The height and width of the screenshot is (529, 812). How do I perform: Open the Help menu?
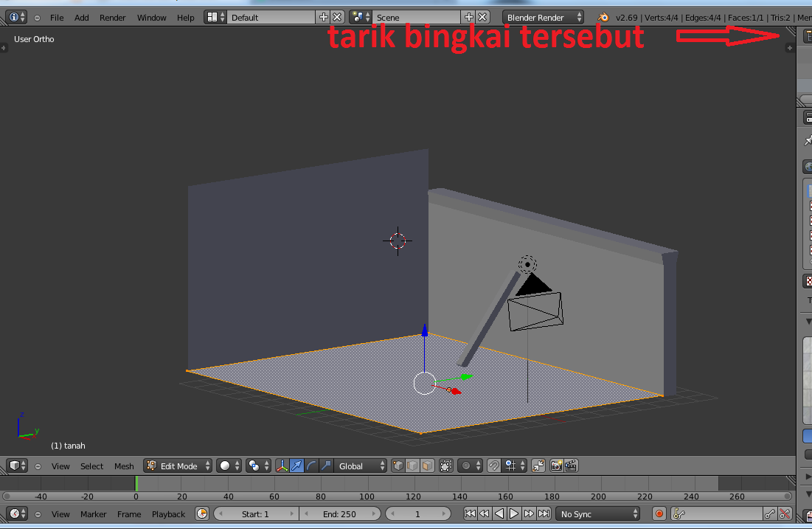tap(185, 18)
